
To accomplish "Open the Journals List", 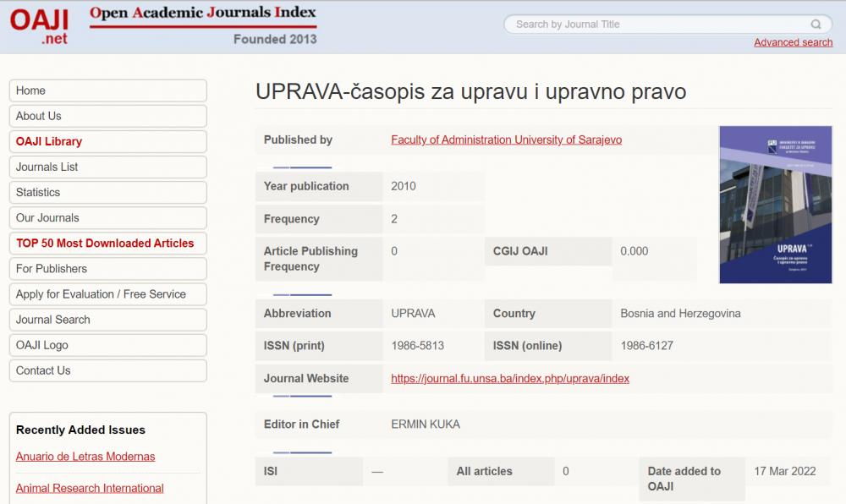I will click(x=107, y=167).
